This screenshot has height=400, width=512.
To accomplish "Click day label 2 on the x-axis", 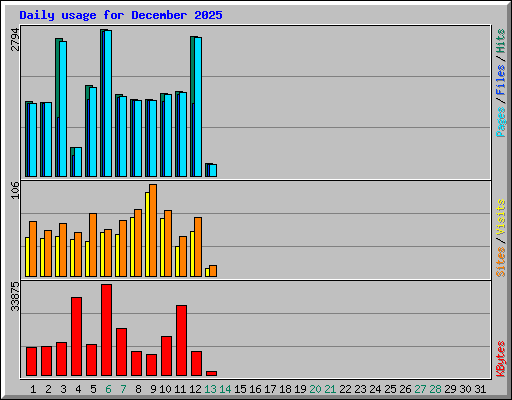I will (x=48, y=389).
